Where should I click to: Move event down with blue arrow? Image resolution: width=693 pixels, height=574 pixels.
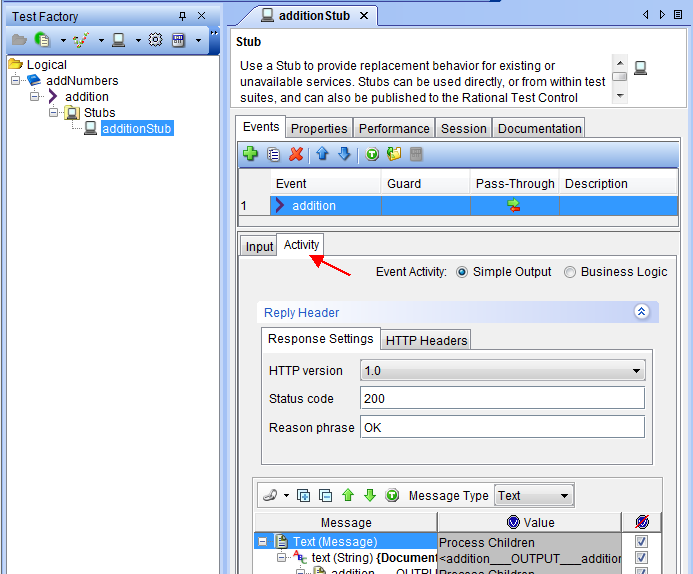(x=344, y=154)
